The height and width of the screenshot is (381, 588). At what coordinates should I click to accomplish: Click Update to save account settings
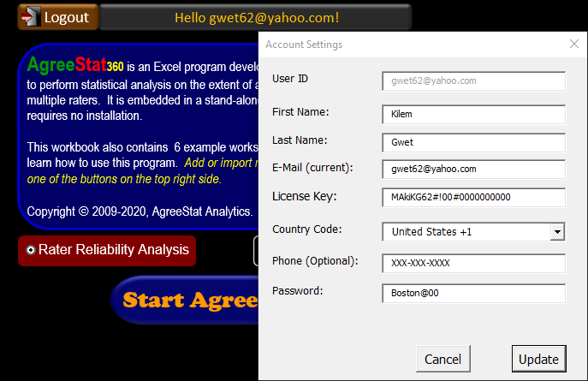(x=539, y=359)
